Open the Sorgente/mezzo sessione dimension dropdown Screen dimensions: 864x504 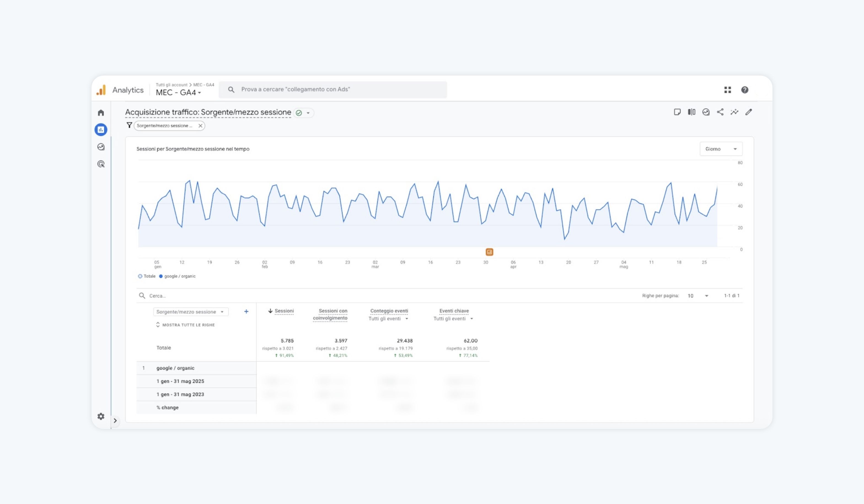coord(190,312)
